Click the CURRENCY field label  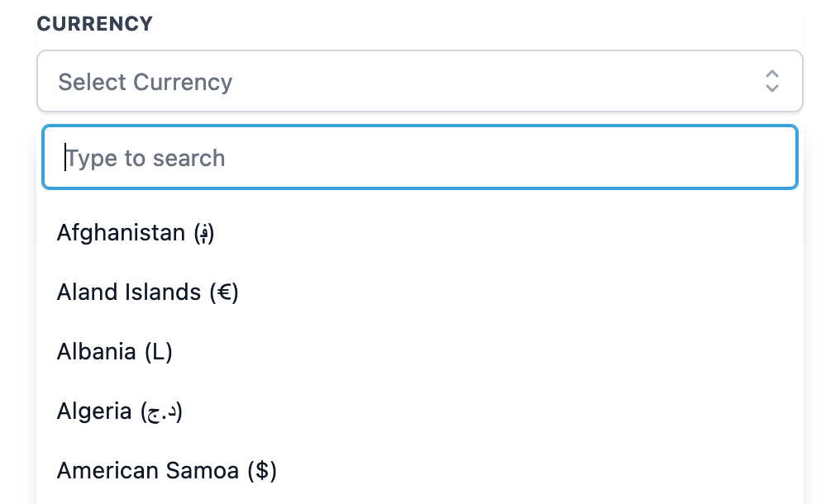click(x=95, y=24)
